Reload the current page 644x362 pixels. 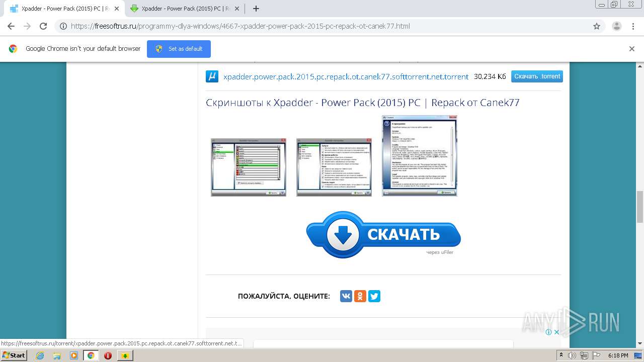click(x=43, y=26)
